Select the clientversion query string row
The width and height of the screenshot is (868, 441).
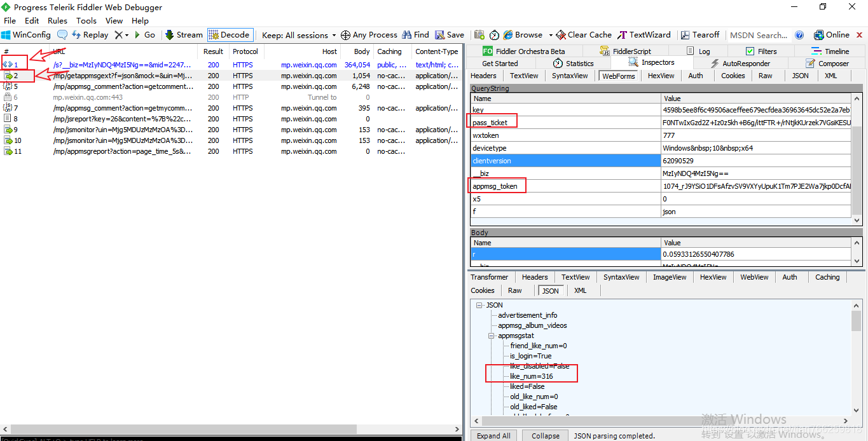(x=661, y=161)
